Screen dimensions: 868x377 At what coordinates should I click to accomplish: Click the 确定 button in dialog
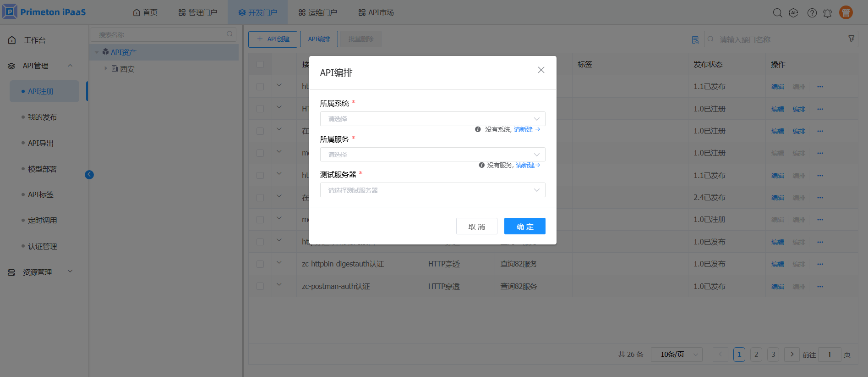point(524,226)
